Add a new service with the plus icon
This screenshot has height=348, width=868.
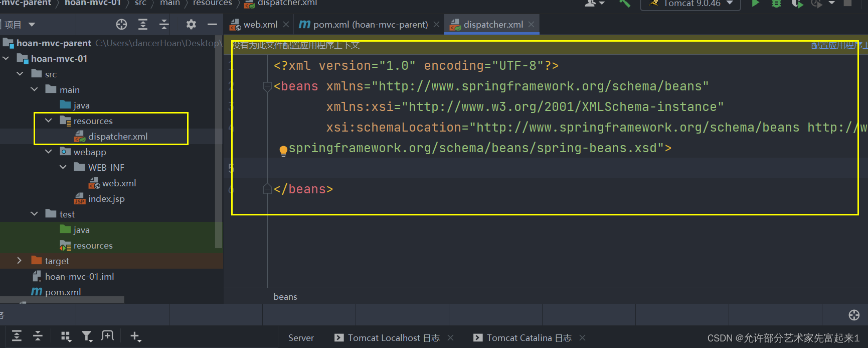[x=135, y=336]
